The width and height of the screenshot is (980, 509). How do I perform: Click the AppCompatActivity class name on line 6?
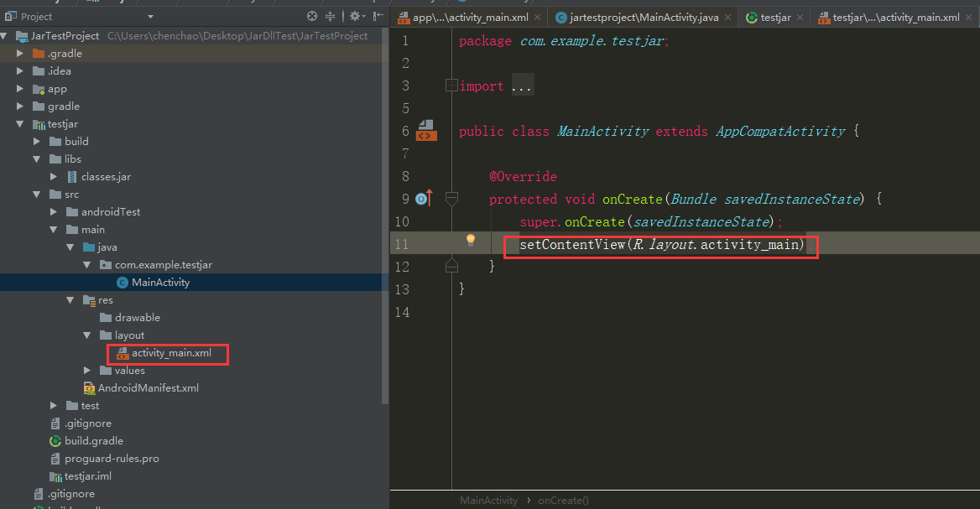pos(780,131)
